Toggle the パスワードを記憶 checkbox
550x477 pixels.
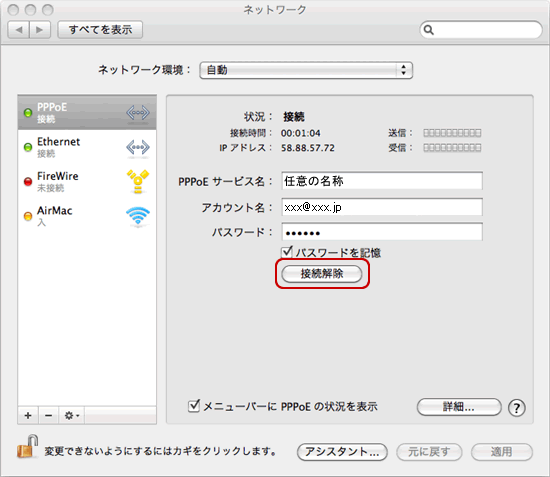point(287,251)
